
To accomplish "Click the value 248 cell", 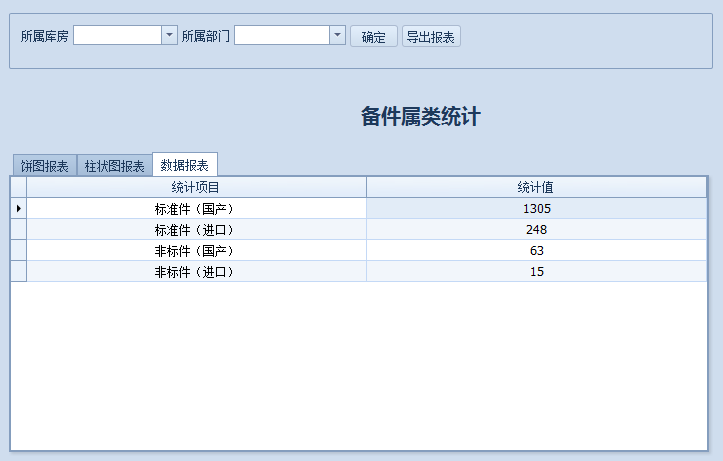I will pos(536,230).
